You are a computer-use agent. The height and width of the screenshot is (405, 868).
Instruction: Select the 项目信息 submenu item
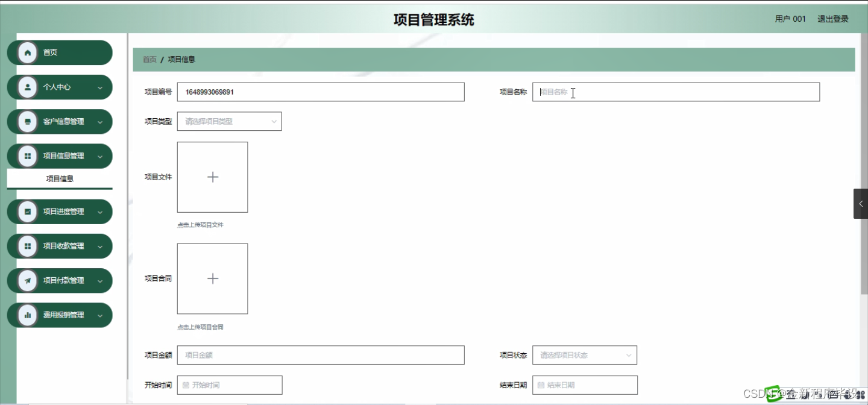point(59,178)
